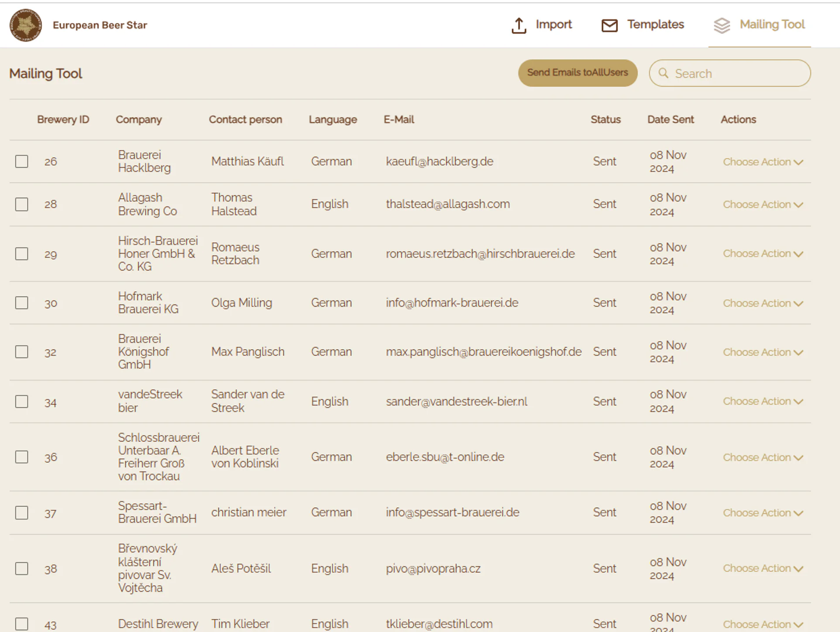Image resolution: width=840 pixels, height=632 pixels.
Task: Click email sander@vandestreek-bier.nl
Action: point(456,402)
